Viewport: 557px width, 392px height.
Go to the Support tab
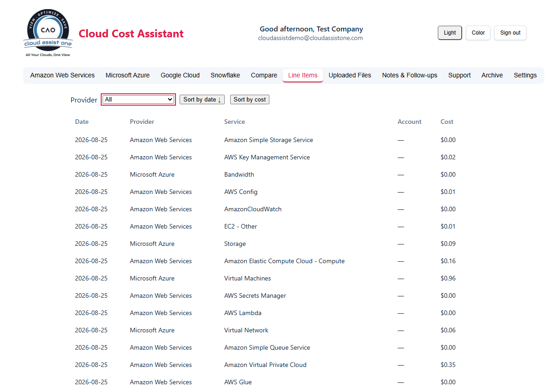pos(459,75)
